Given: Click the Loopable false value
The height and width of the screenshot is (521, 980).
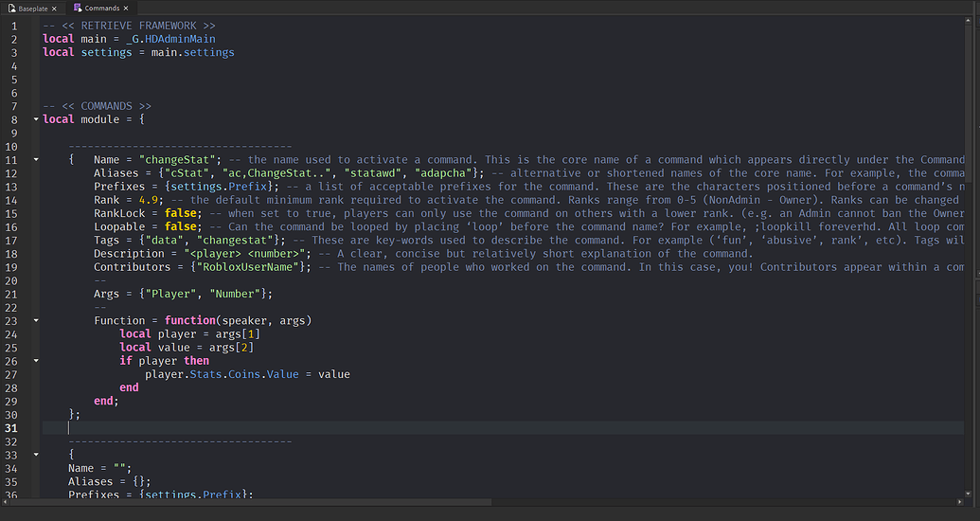Looking at the screenshot, I should pos(181,227).
